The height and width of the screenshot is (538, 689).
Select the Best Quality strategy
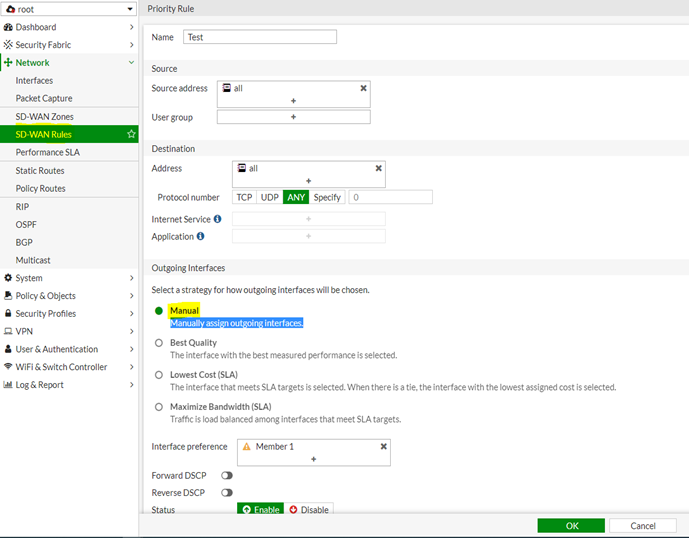pos(159,343)
